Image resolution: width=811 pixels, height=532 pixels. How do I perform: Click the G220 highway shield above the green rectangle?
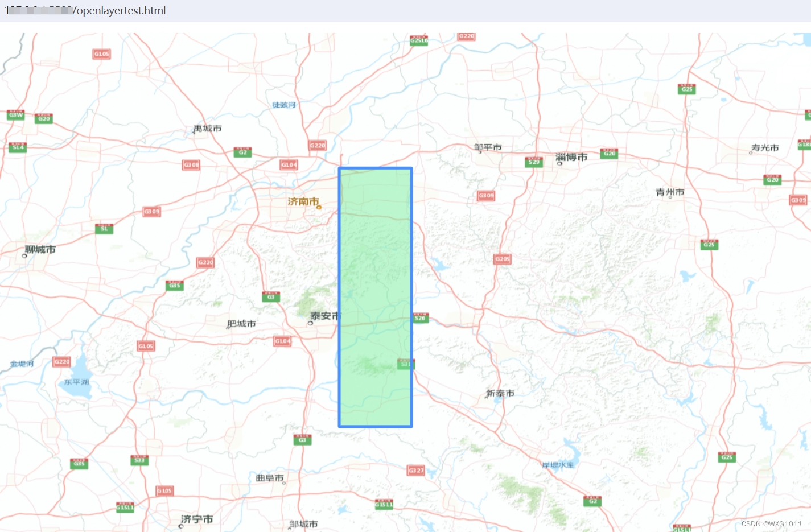(x=317, y=145)
